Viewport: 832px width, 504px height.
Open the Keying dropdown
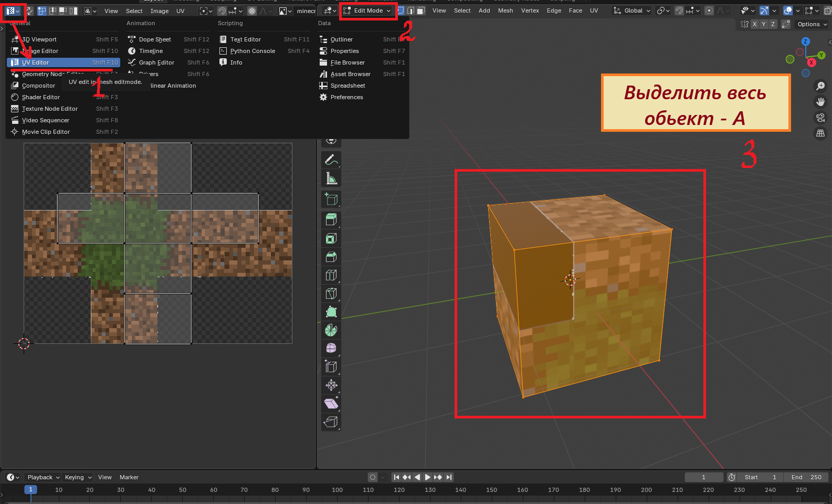coord(78,477)
